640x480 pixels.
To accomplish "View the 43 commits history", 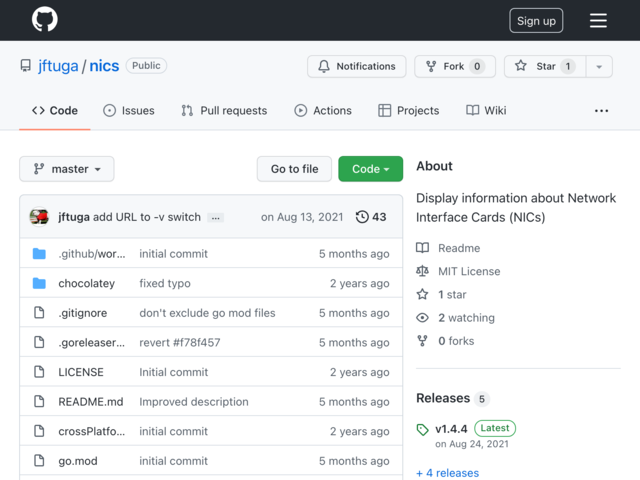I will coord(371,217).
